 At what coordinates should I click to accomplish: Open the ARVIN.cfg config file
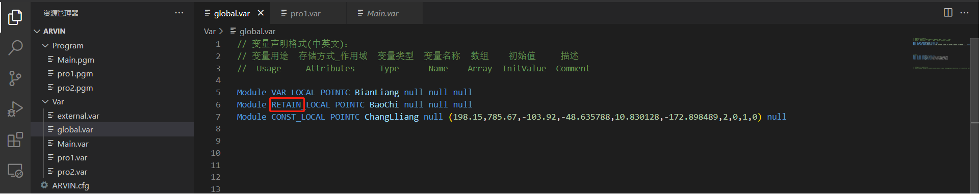point(70,186)
